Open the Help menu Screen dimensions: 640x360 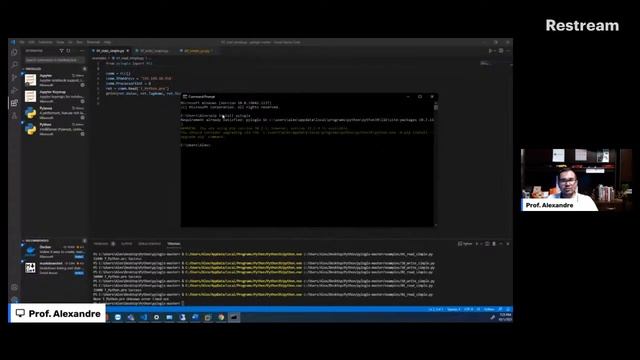tap(107, 42)
